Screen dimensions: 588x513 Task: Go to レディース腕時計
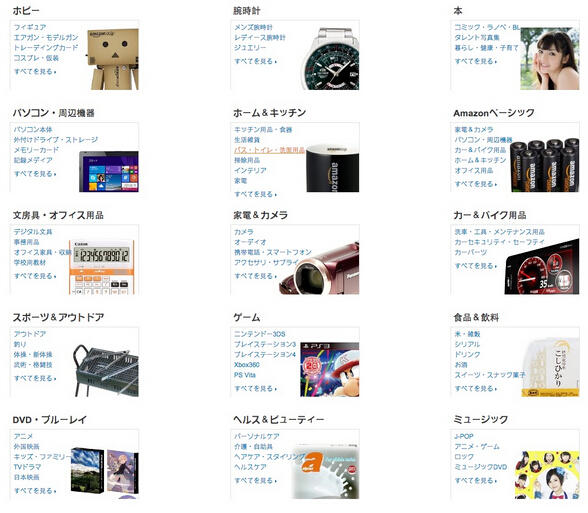[x=260, y=38]
